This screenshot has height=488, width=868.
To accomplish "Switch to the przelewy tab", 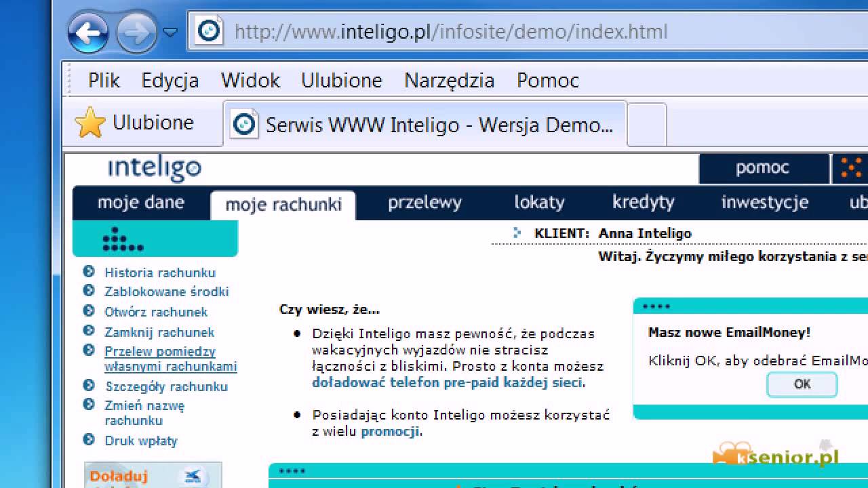I will point(425,202).
